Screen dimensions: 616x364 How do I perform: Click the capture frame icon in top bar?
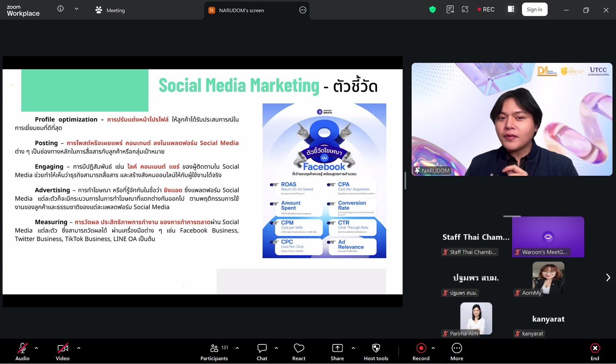465,10
